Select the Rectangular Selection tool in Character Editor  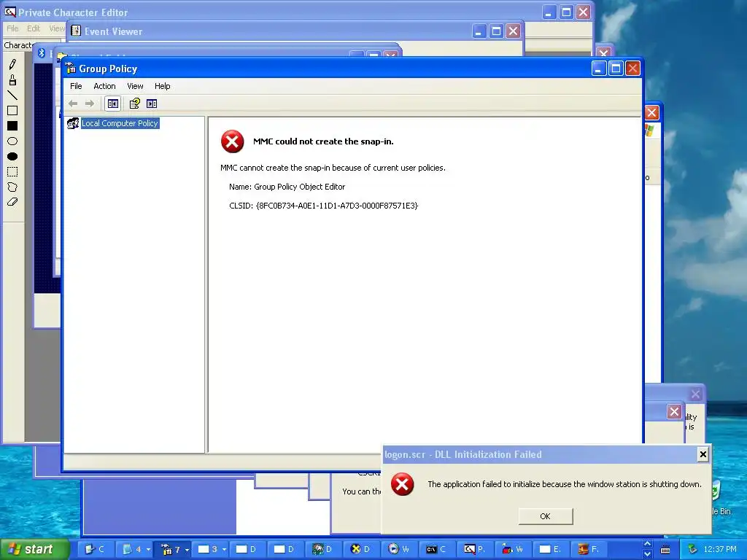pos(12,171)
